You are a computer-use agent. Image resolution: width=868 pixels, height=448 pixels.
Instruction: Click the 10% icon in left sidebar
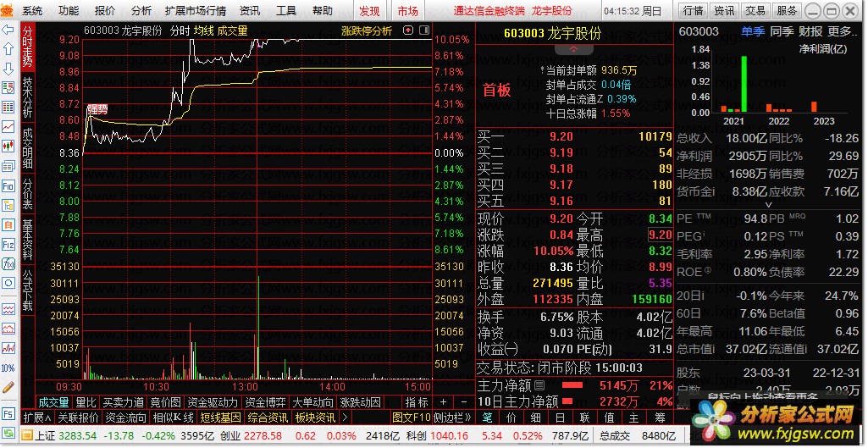click(x=8, y=368)
